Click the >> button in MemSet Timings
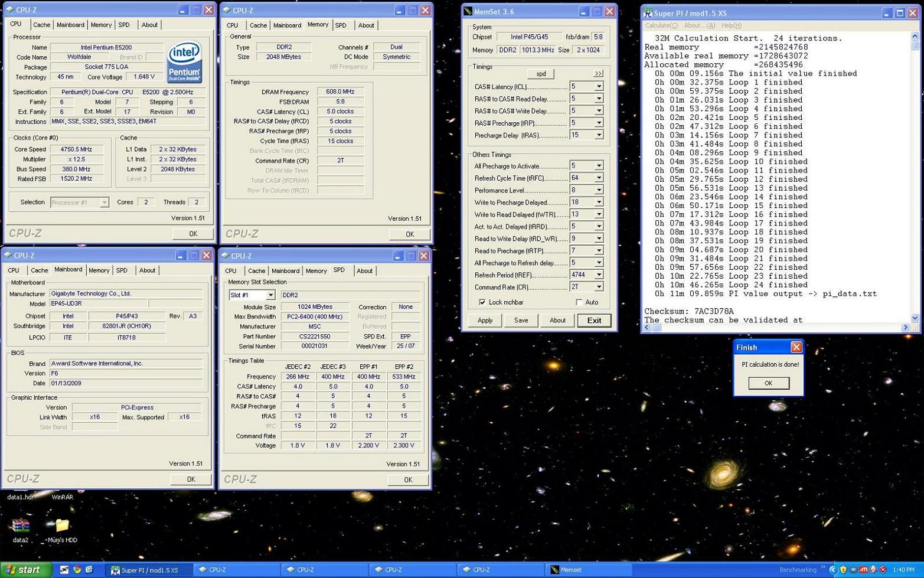Screen dimensions: 924x578 [x=598, y=74]
